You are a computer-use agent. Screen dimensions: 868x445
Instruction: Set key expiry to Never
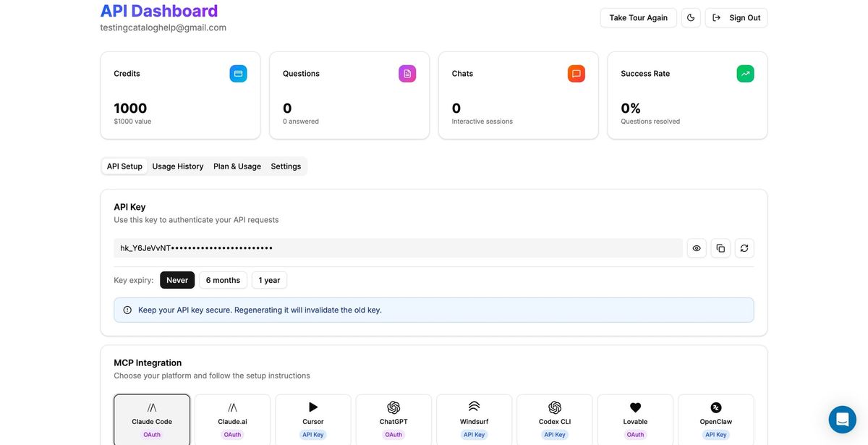click(177, 280)
